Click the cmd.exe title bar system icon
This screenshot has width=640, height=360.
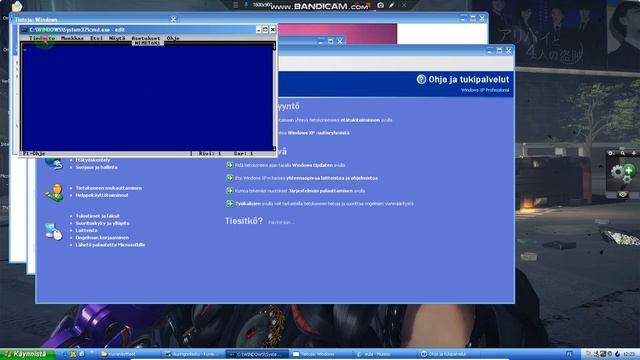click(x=24, y=30)
